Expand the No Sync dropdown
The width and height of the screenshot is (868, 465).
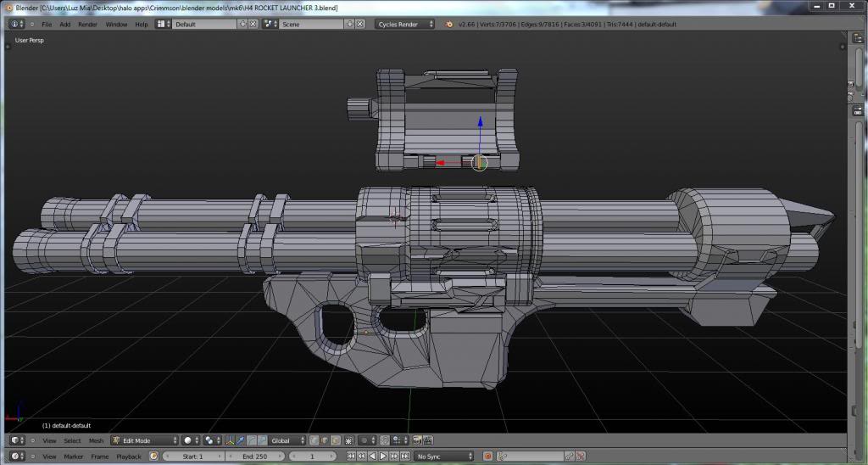443,457
